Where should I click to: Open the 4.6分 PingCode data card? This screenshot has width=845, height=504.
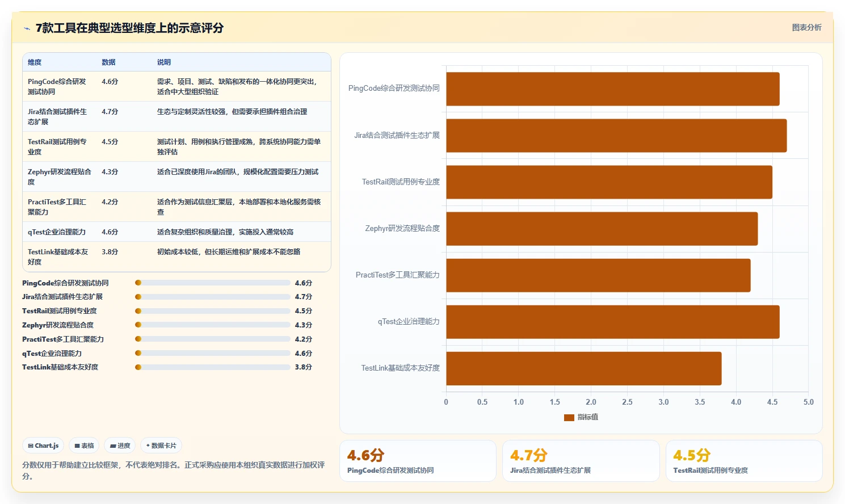pos(418,461)
